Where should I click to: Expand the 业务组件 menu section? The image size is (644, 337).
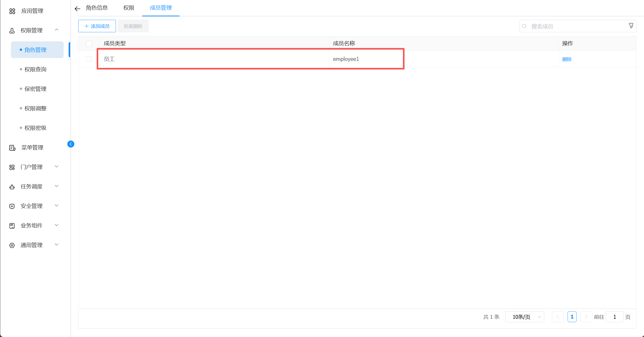[x=57, y=225]
